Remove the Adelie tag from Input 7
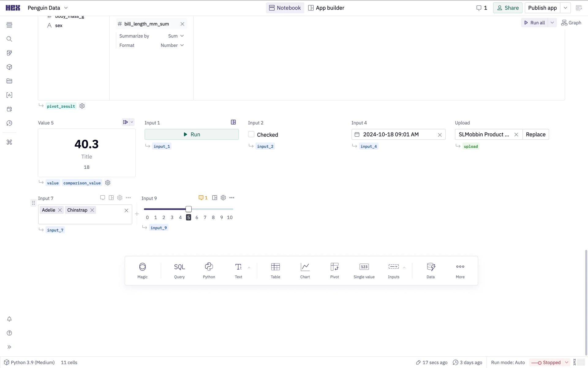 [60, 210]
